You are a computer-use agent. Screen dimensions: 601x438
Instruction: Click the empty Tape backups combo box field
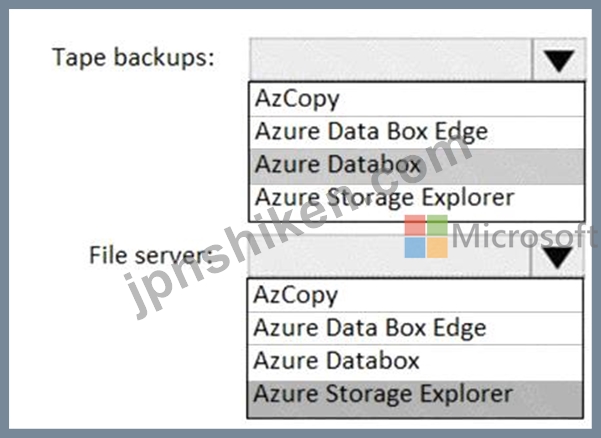click(391, 60)
